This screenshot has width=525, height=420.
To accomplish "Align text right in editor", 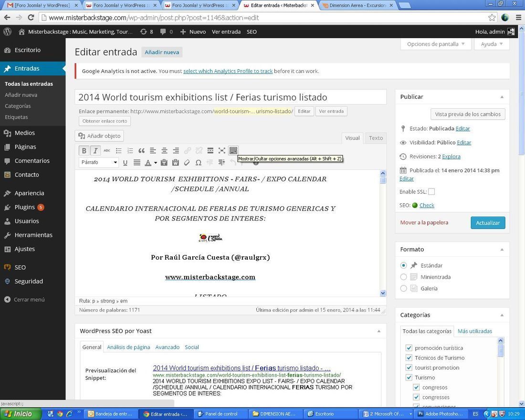I will coord(176,151).
